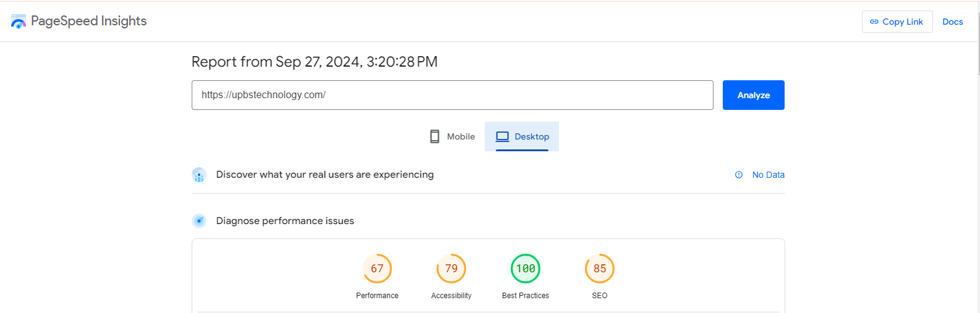Click the desktop laptop icon

pyautogui.click(x=502, y=136)
